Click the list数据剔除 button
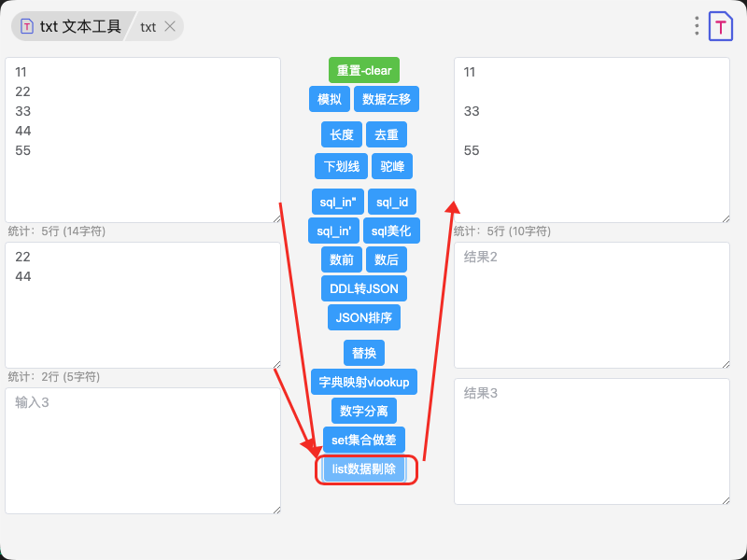747x560 pixels. [x=364, y=469]
